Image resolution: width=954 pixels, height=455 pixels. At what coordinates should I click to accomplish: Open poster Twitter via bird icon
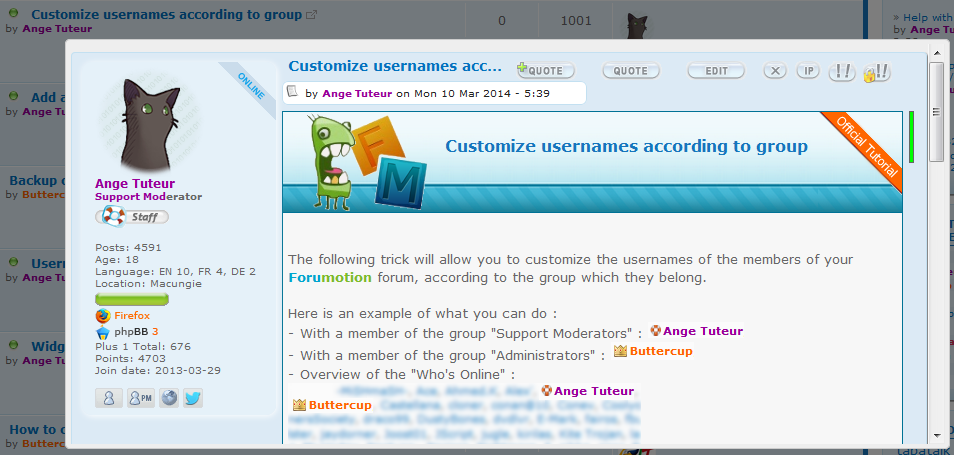[x=193, y=398]
